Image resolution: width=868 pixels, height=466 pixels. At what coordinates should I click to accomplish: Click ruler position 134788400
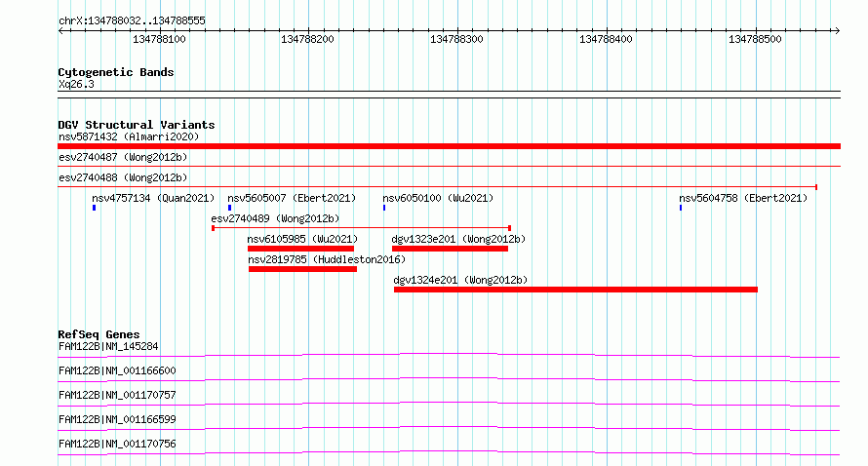pyautogui.click(x=607, y=39)
